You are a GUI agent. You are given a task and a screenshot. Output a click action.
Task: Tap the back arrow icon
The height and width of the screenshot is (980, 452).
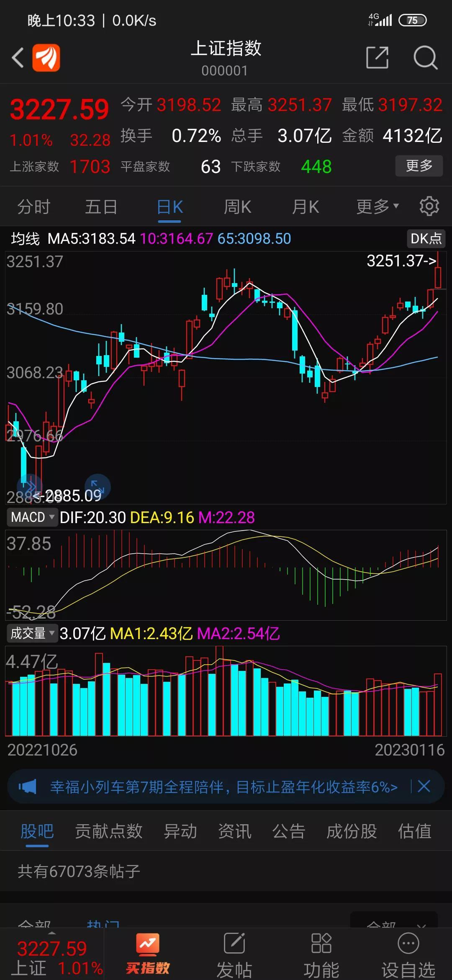(18, 58)
